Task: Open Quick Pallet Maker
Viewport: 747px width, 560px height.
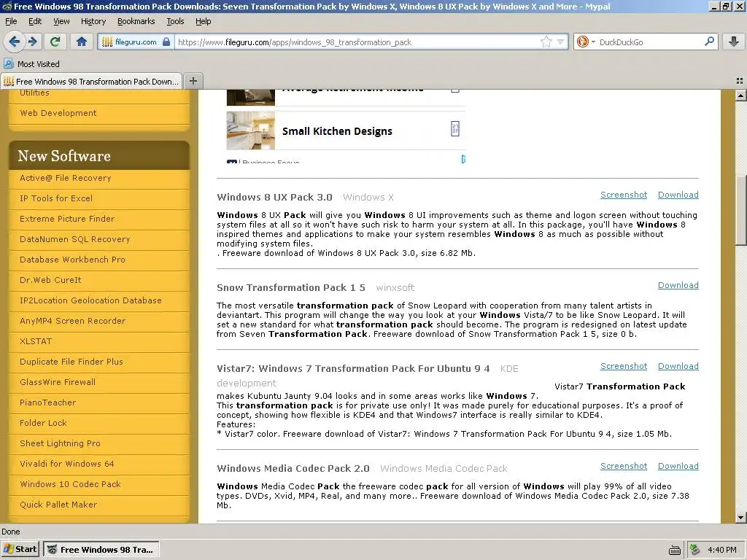Action: point(58,505)
